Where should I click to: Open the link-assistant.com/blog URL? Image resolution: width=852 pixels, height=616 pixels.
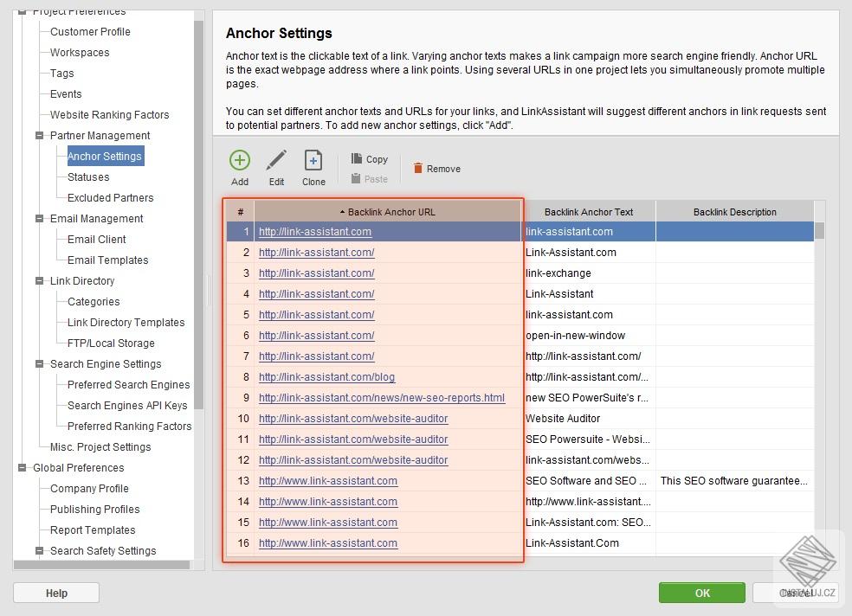pos(326,376)
